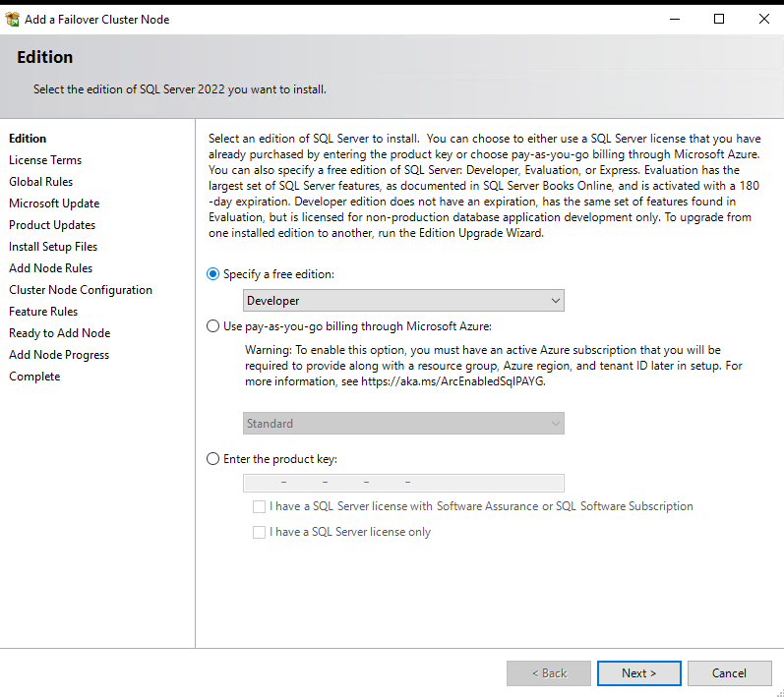Screen dimensions: 784x697
Task: Go to the Global Rules step
Action: coord(41,181)
